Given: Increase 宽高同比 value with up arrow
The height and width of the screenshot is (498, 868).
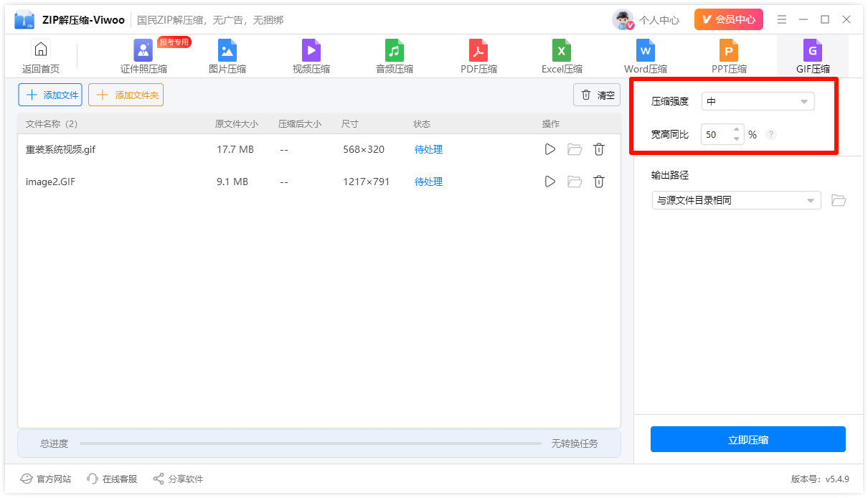Looking at the screenshot, I should click(x=737, y=130).
